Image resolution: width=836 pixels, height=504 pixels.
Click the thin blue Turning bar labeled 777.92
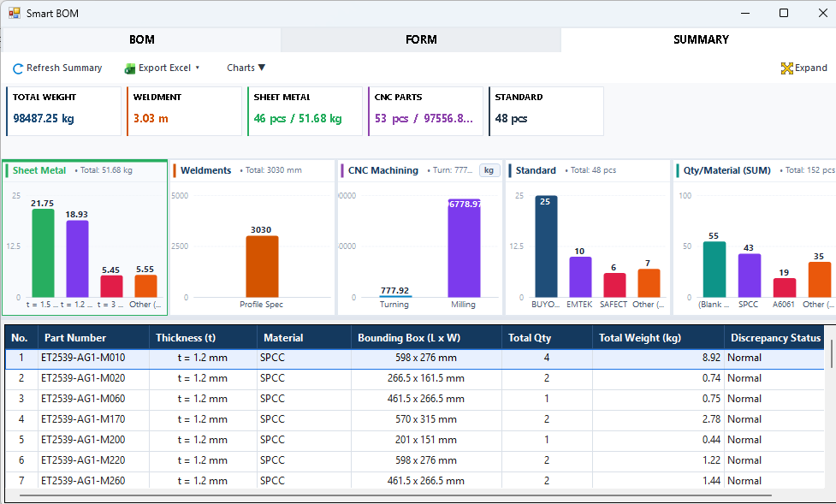[x=395, y=296]
